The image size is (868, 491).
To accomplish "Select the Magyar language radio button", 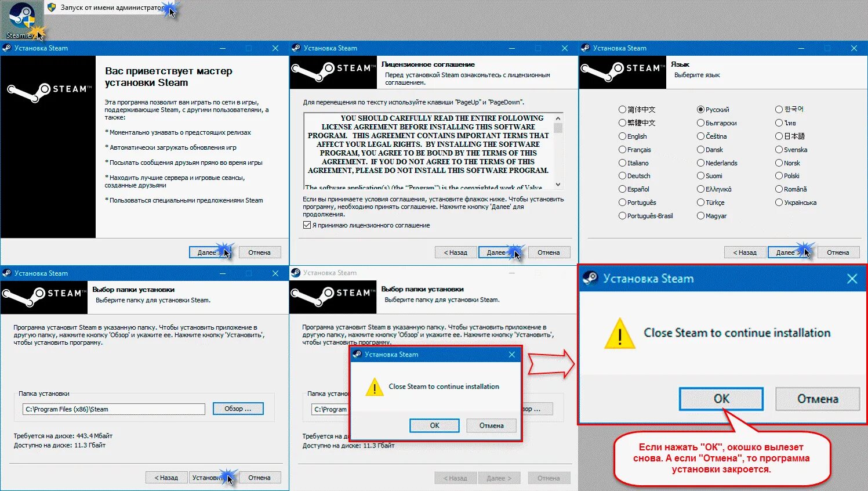I will click(700, 216).
